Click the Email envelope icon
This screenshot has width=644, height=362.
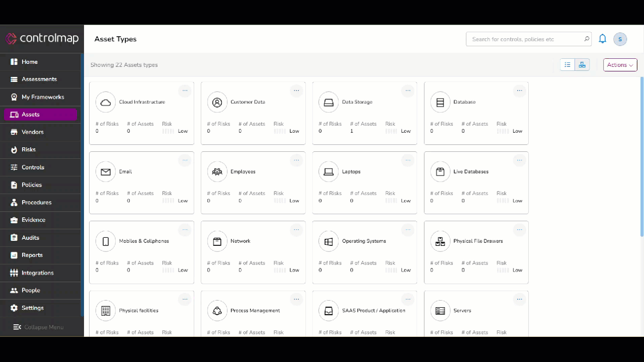106,171
